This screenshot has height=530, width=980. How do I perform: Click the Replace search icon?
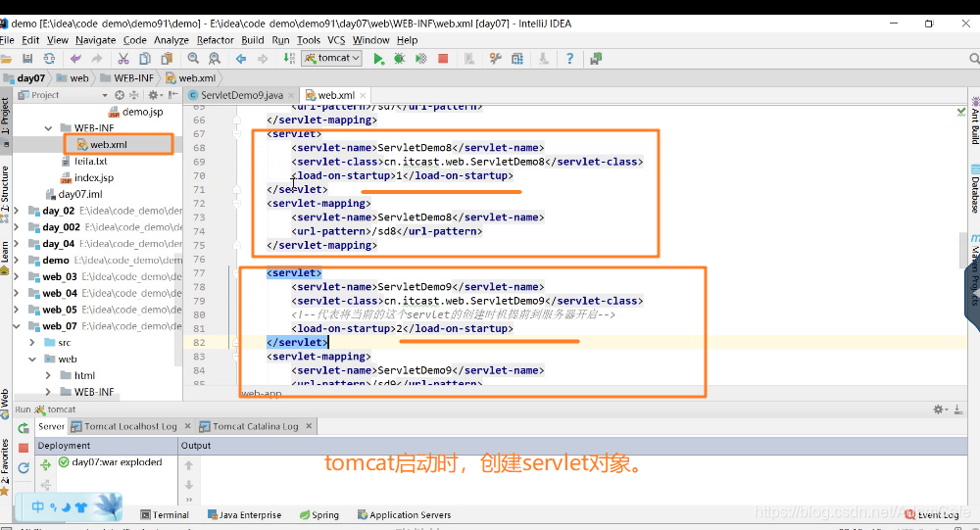pyautogui.click(x=215, y=58)
